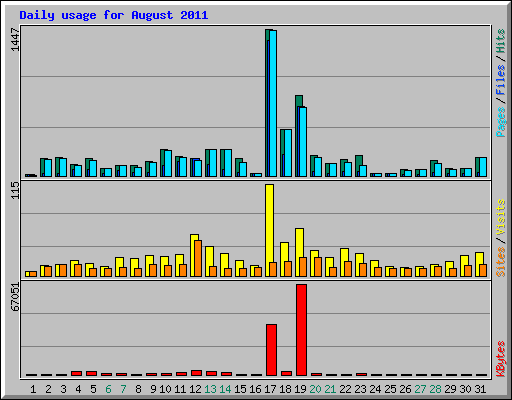Select the hits bar for day 18

click(282, 153)
